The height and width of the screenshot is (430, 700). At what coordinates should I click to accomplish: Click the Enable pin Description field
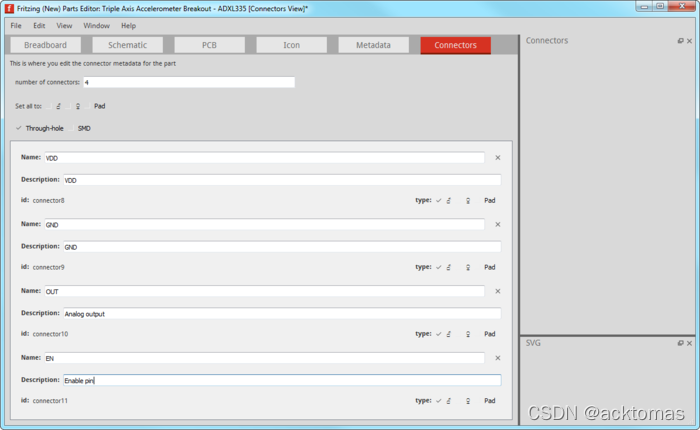[282, 380]
